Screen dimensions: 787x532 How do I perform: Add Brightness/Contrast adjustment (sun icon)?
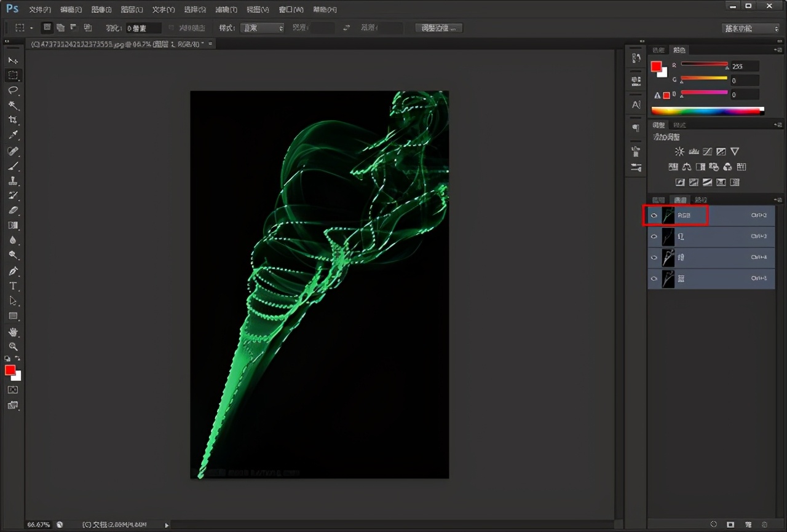(679, 151)
